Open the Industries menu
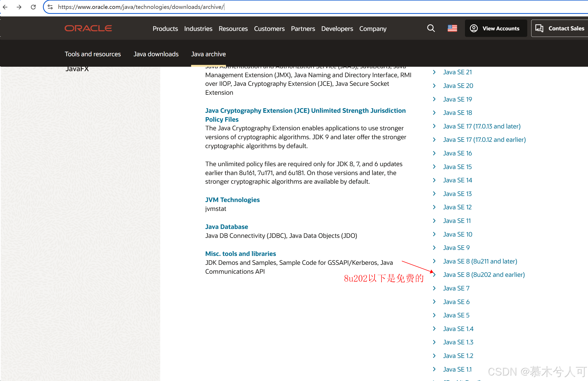Image resolution: width=588 pixels, height=381 pixels. (198, 29)
